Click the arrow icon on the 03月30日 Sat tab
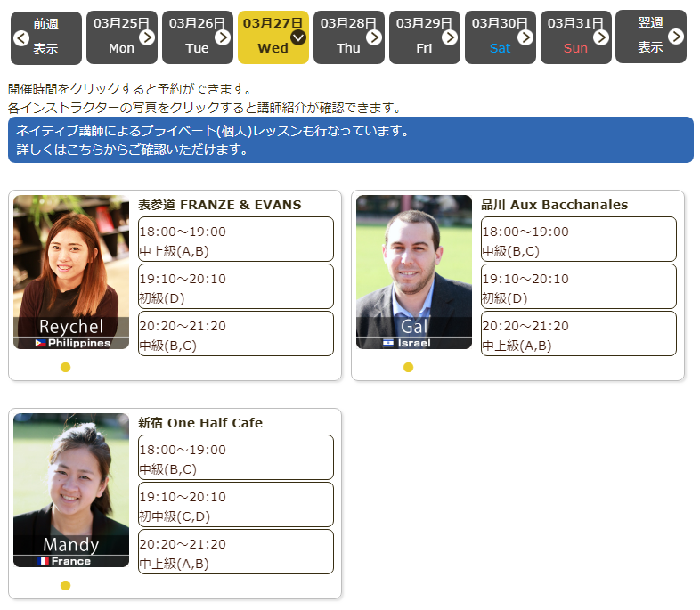 525,37
